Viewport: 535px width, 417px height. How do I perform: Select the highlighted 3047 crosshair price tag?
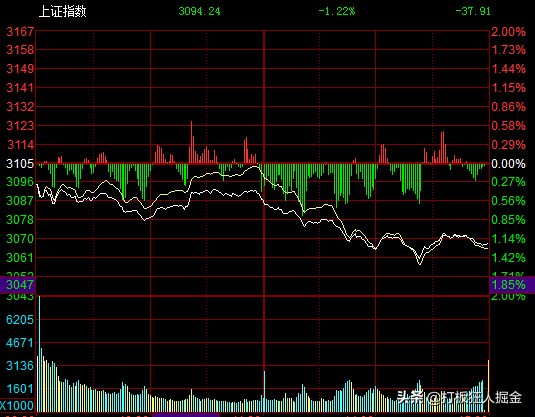pyautogui.click(x=18, y=285)
